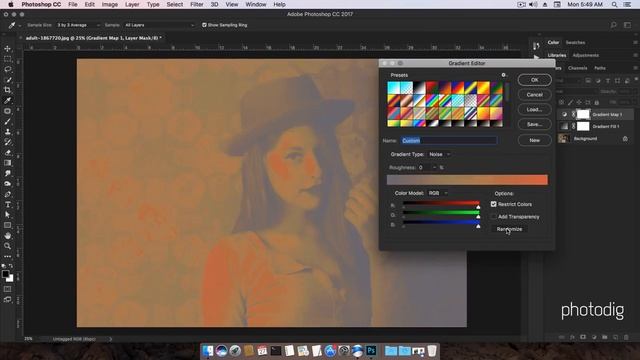
Task: Open the Gradient Type dropdown
Action: pyautogui.click(x=439, y=154)
